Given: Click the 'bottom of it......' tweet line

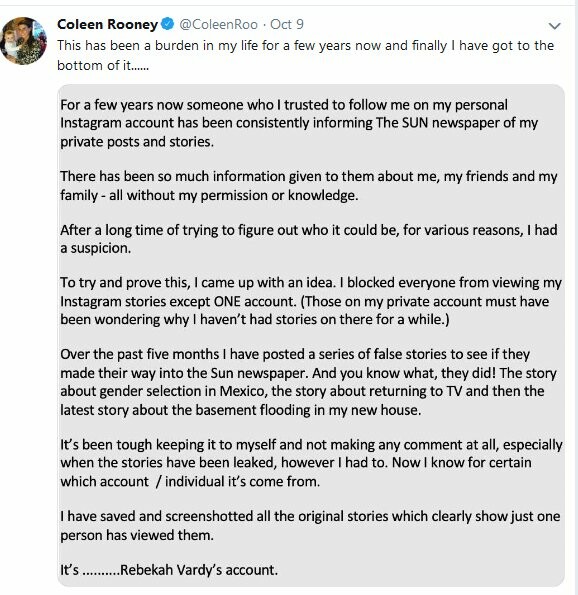Looking at the screenshot, I should (x=103, y=65).
